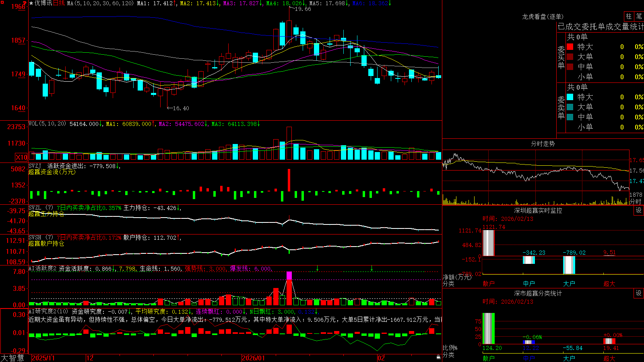This screenshot has height=362, width=644.
Task: Click 超赢资金流(万元) label
Action: 52,172
